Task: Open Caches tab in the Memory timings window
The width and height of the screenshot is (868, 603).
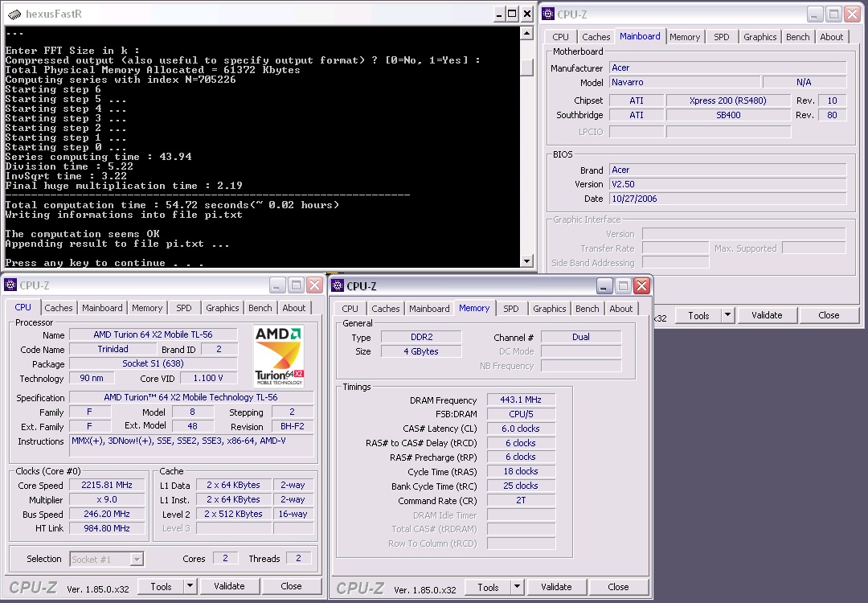Action: (x=385, y=309)
